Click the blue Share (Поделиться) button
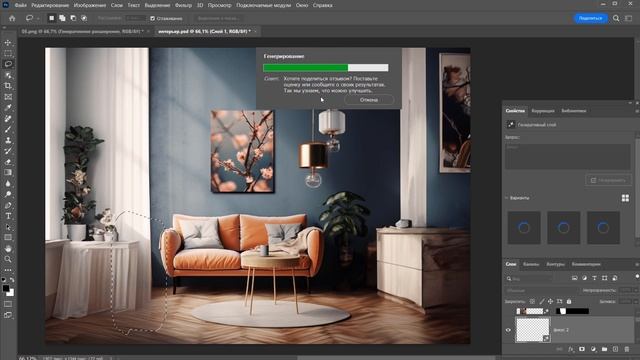The image size is (640, 360). pyautogui.click(x=590, y=18)
